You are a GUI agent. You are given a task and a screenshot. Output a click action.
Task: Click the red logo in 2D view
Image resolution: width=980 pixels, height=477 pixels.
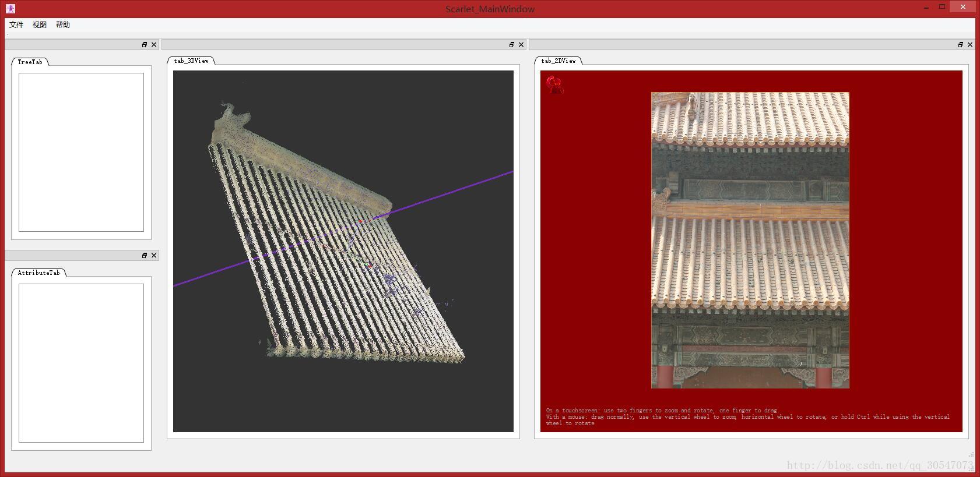point(554,85)
